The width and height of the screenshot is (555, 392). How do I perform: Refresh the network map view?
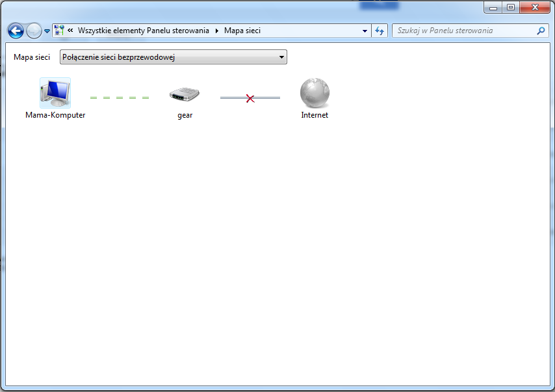coord(380,31)
